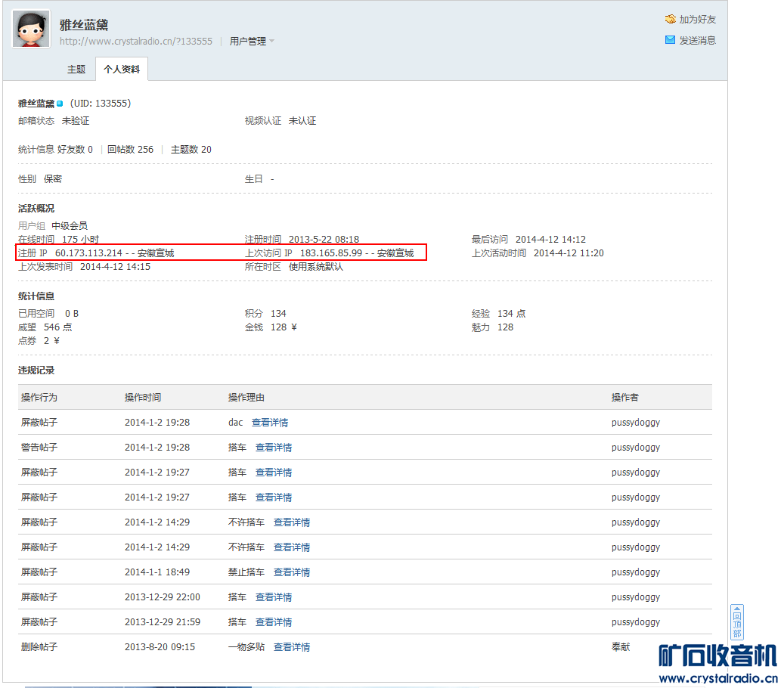Click the handshake icon to add friend

tap(670, 19)
